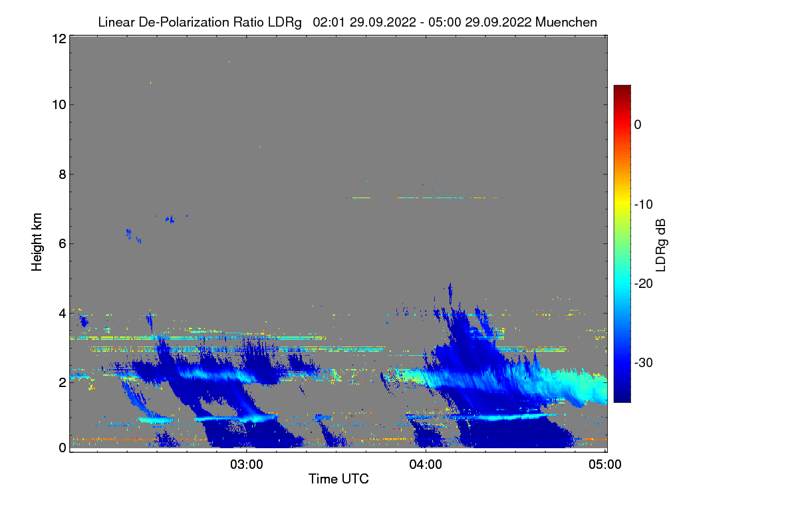
Task: Click the height tick label '6'
Action: coord(61,243)
